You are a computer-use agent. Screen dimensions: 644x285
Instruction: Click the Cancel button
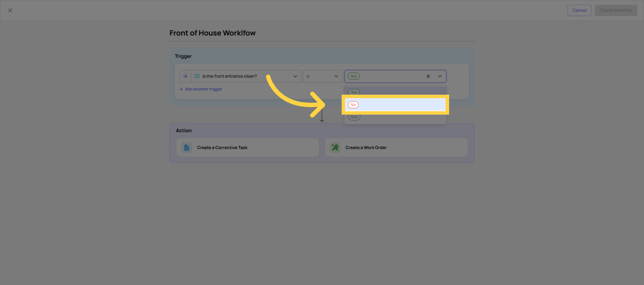click(579, 10)
